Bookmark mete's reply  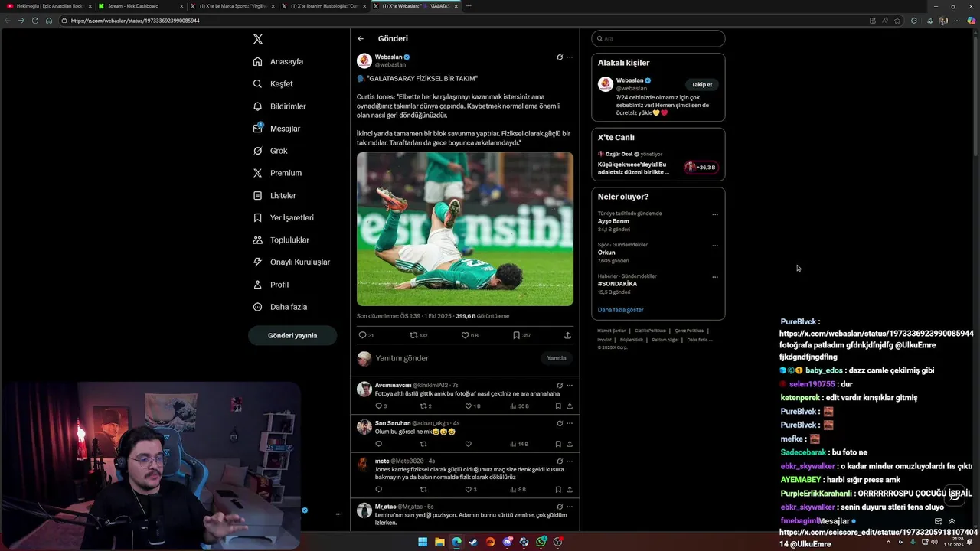pos(558,489)
